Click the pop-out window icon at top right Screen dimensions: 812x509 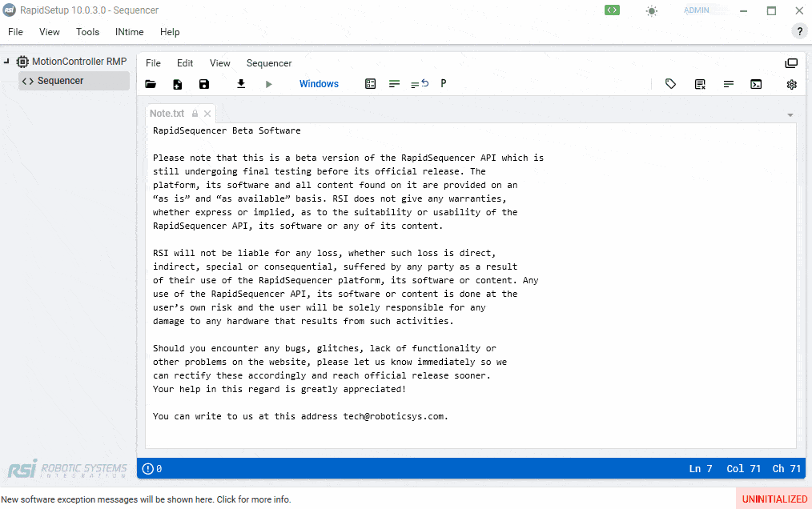coord(791,63)
